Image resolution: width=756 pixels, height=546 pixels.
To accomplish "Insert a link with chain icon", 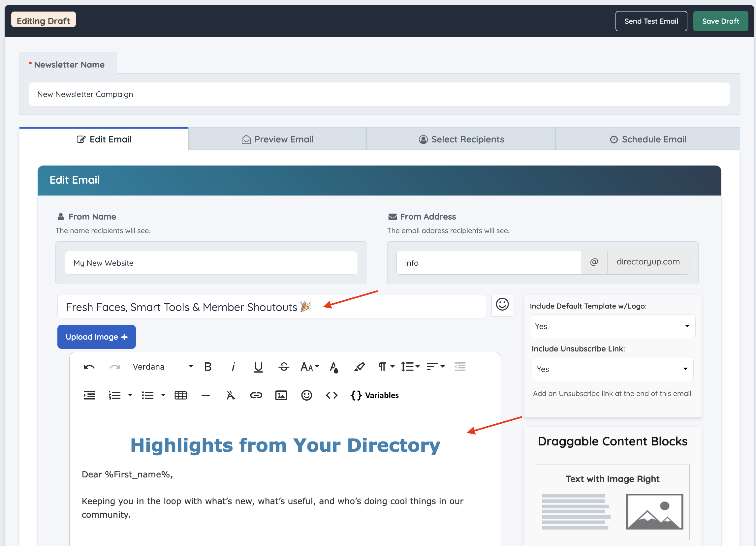I will [x=256, y=395].
